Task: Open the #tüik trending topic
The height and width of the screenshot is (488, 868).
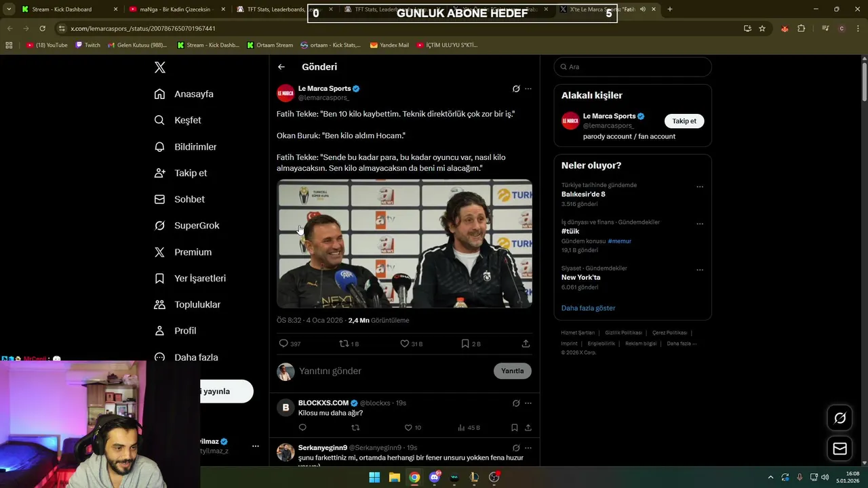Action: coord(570,231)
